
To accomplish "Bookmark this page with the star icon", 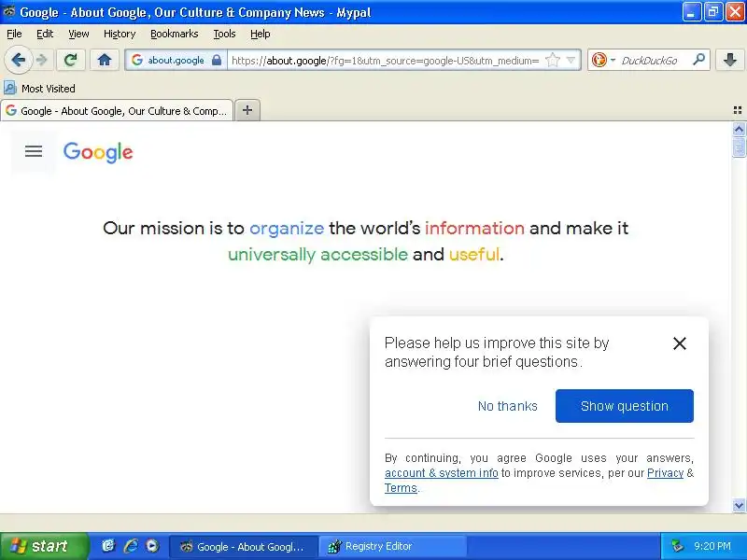I will tap(552, 60).
